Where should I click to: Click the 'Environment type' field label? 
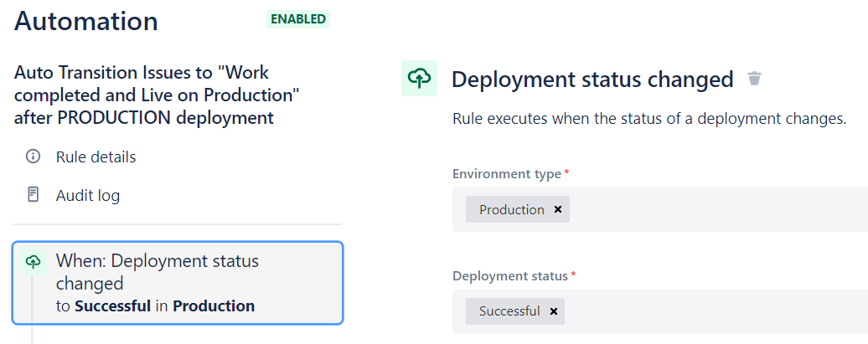pyautogui.click(x=506, y=174)
